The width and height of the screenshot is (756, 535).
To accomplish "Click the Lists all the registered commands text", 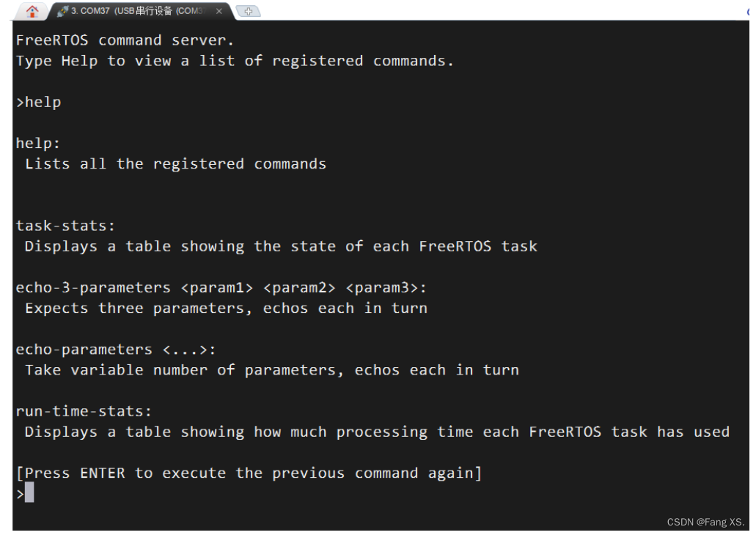I will coord(174,163).
